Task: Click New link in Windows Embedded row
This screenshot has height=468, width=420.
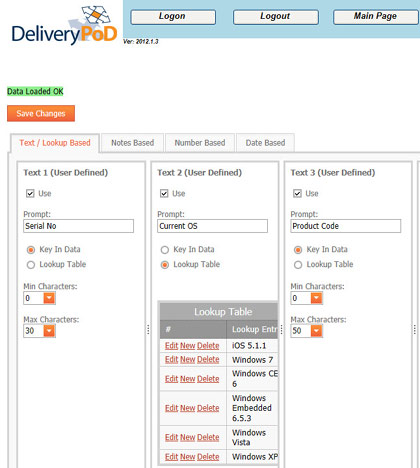Action: pos(187,408)
